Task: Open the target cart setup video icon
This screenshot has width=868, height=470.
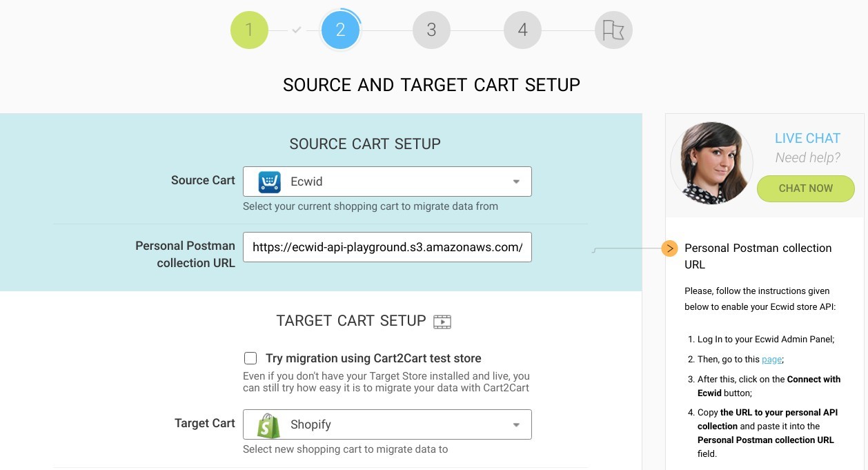Action: [x=442, y=322]
